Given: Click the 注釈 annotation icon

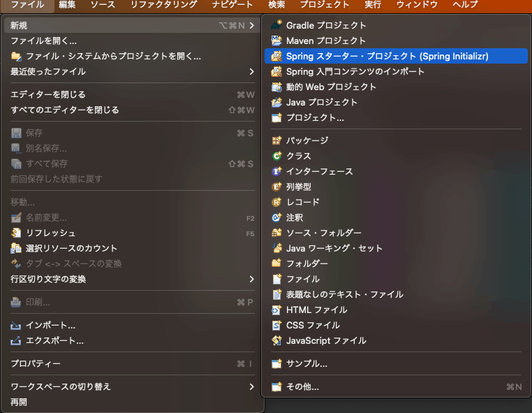Looking at the screenshot, I should tap(276, 217).
